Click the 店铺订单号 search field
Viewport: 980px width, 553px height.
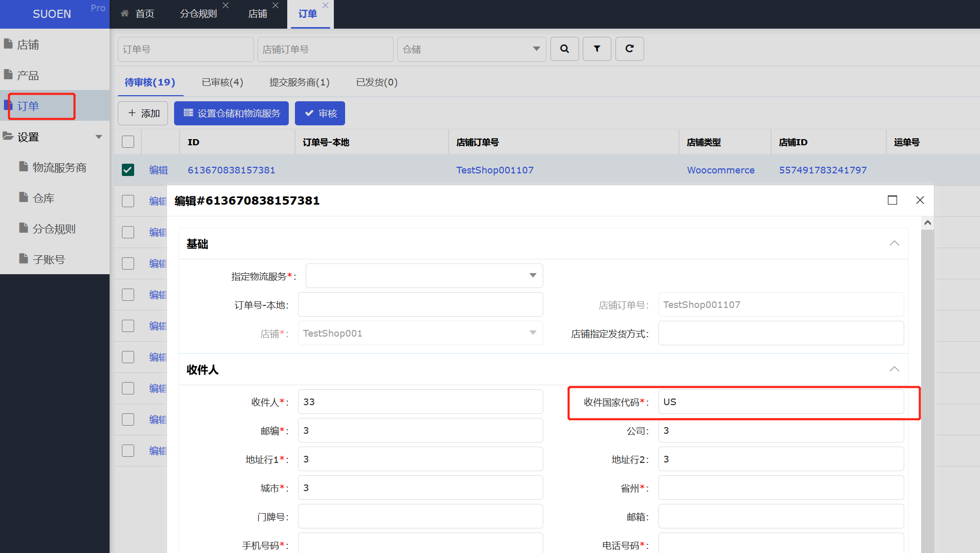click(x=326, y=49)
